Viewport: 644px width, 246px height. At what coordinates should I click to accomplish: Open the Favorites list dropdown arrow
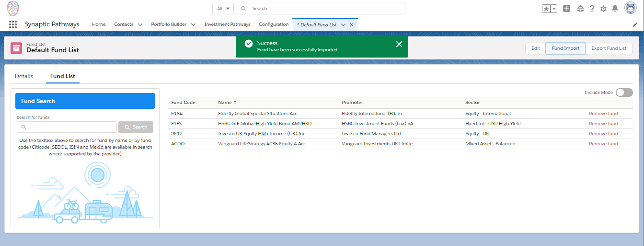554,9
